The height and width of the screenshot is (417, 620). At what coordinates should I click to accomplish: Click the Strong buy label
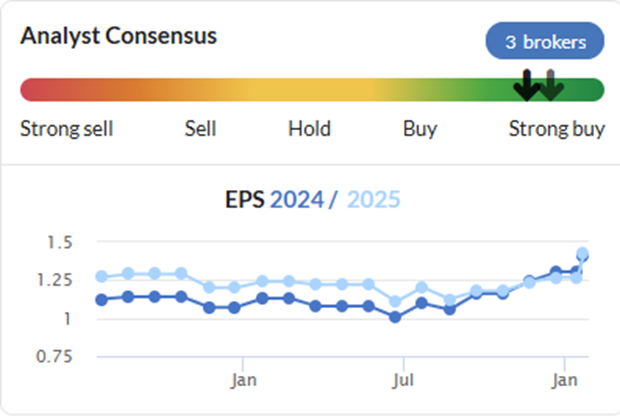pos(557,129)
